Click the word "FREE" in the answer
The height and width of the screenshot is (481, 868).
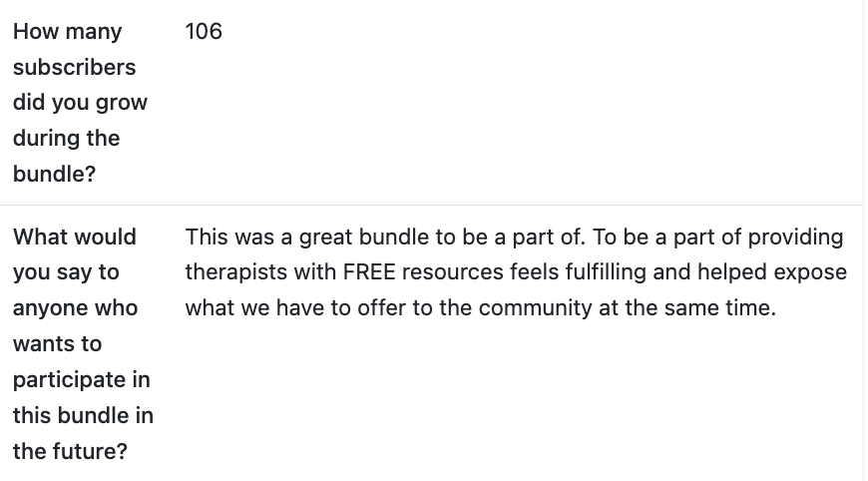point(370,272)
